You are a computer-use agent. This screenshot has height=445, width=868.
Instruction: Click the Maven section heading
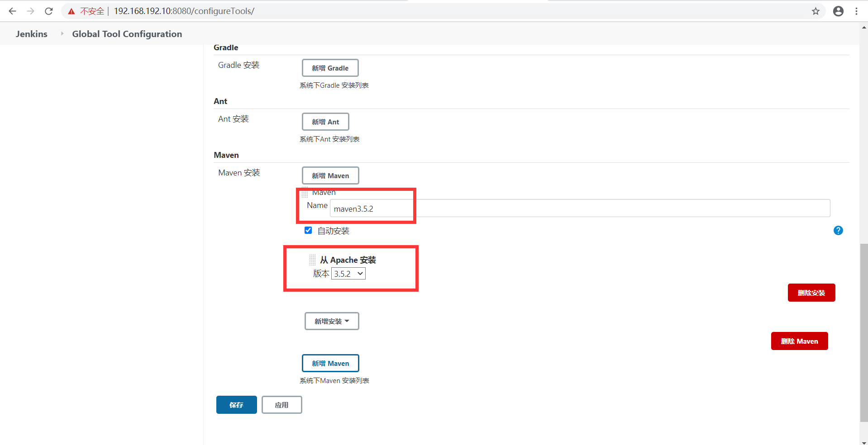point(226,155)
